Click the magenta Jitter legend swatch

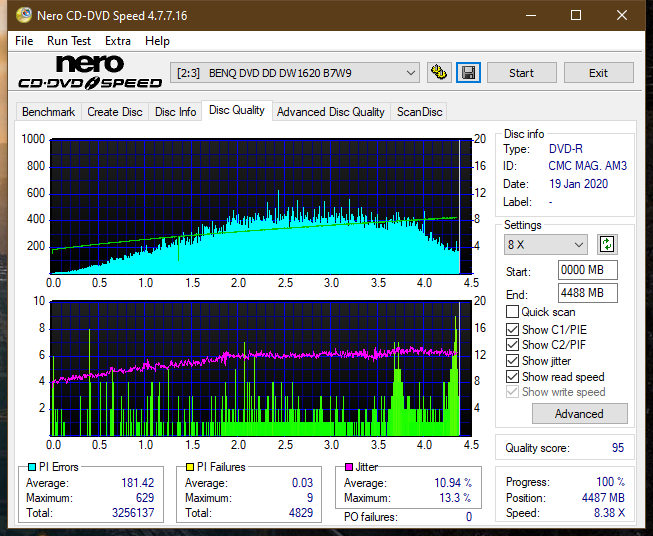tap(349, 467)
